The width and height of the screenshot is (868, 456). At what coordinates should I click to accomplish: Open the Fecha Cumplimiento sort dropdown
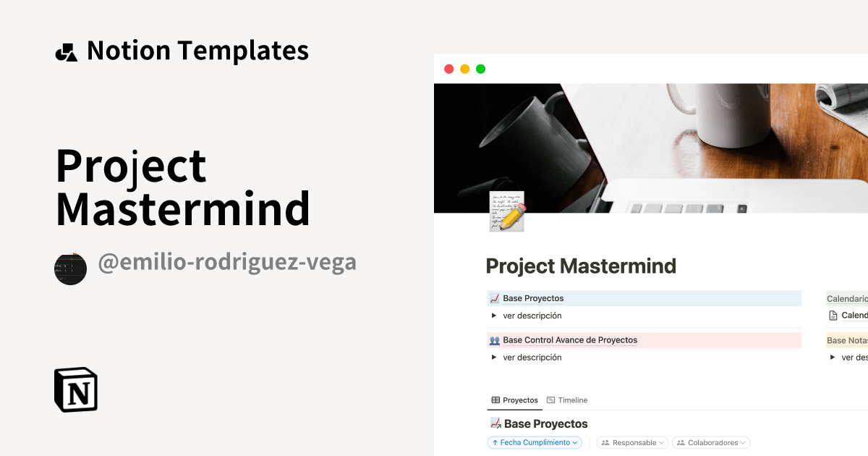coord(534,442)
